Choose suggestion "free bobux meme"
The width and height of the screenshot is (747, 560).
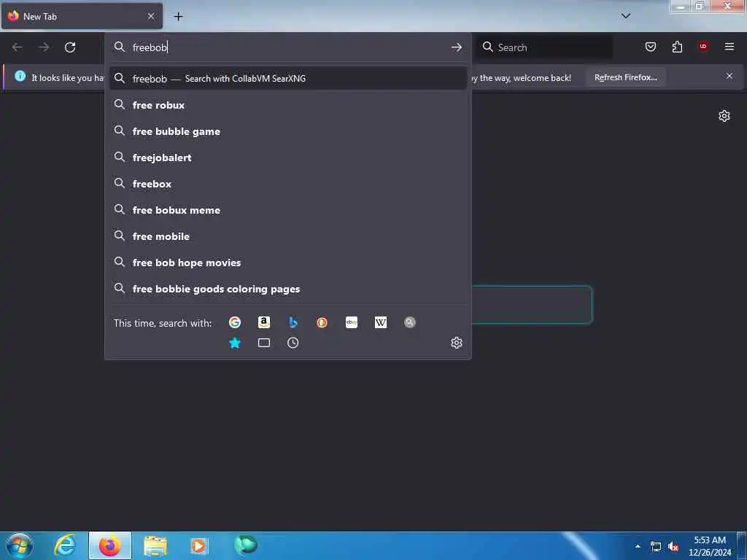click(x=287, y=210)
